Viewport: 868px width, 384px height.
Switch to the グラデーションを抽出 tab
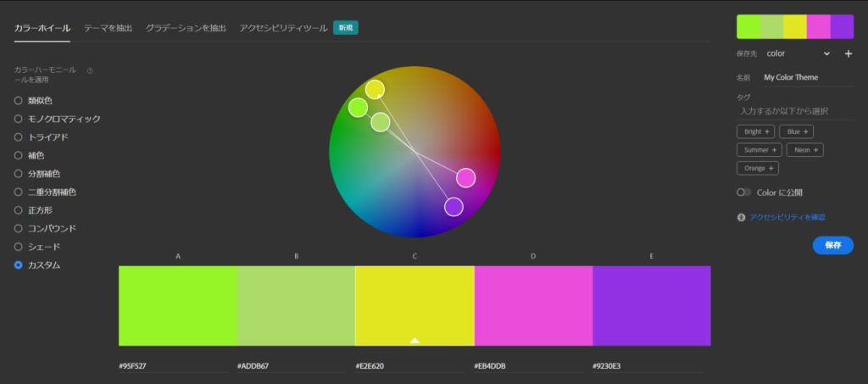(186, 28)
